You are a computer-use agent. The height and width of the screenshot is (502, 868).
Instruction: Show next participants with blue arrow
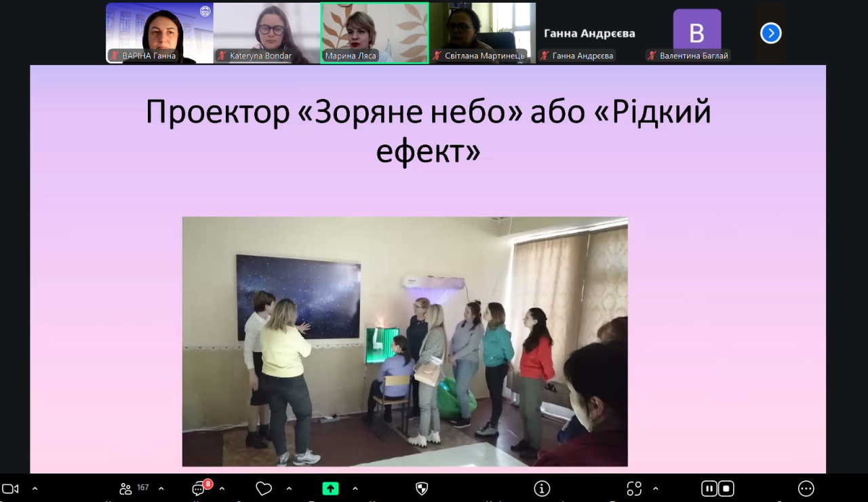pos(771,33)
